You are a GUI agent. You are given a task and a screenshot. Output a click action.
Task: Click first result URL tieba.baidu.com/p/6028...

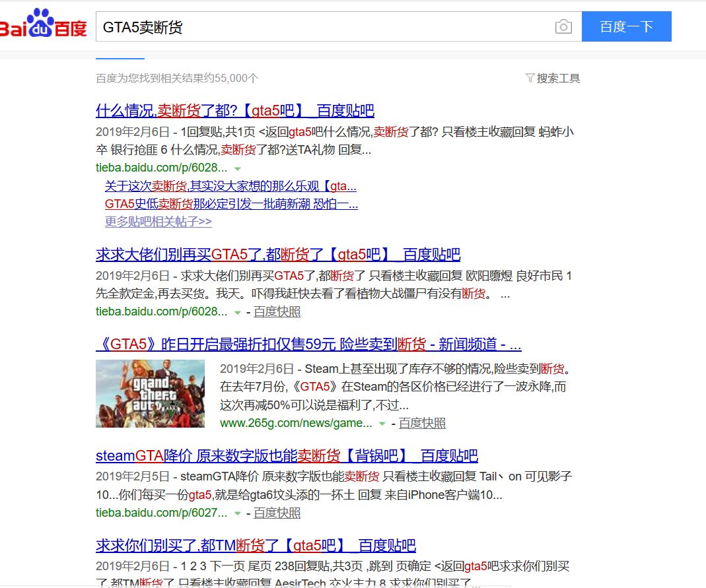[x=161, y=168]
